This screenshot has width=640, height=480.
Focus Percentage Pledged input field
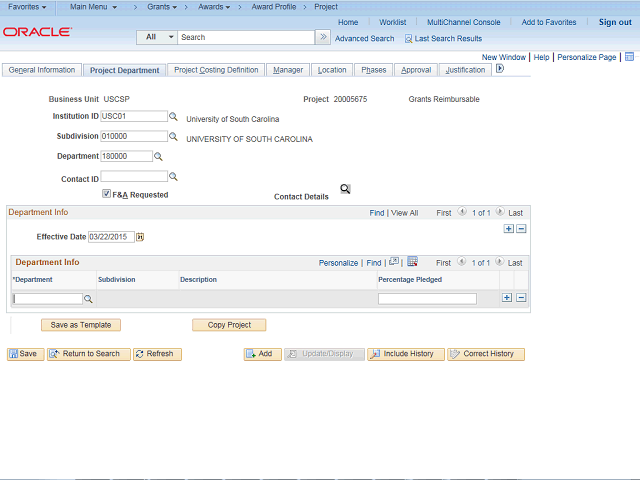click(427, 299)
